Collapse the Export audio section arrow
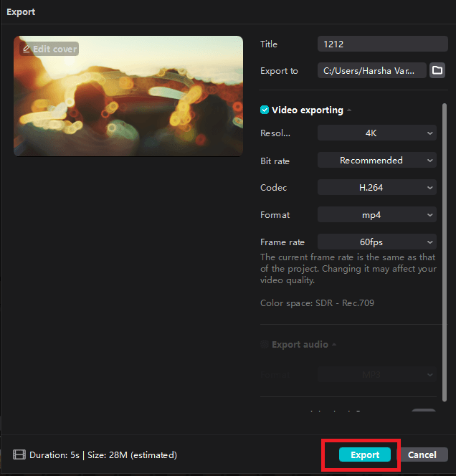The width and height of the screenshot is (456, 476). click(x=334, y=345)
